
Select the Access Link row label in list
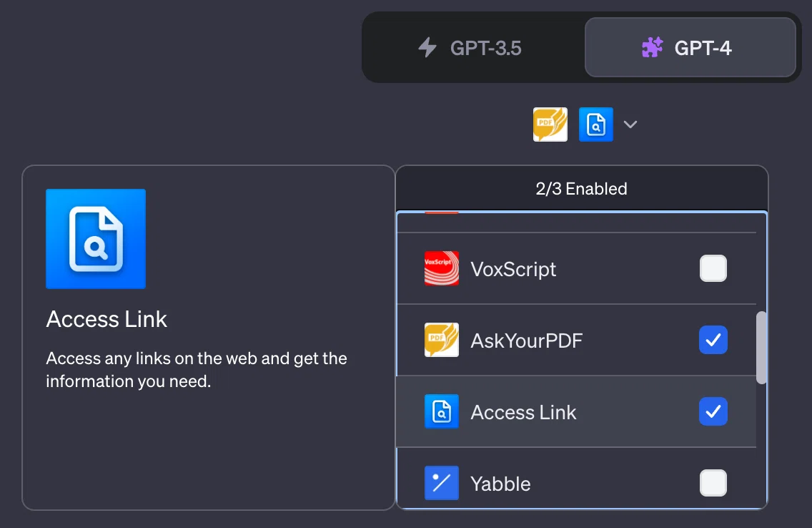(523, 412)
